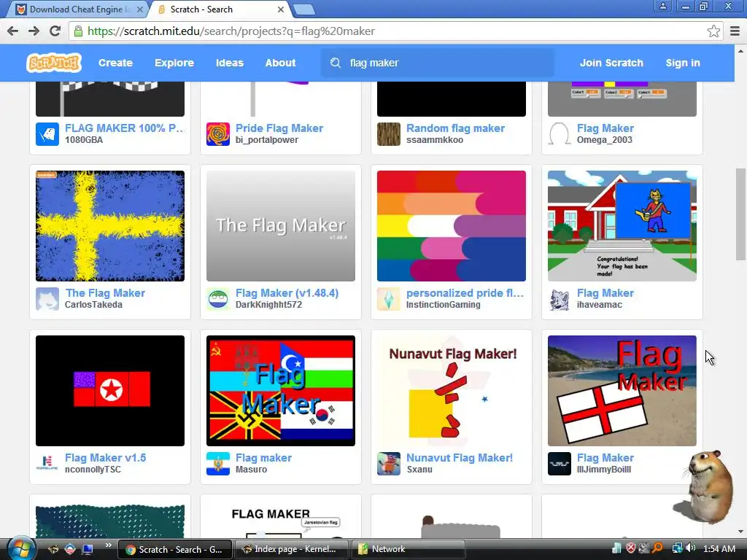Viewport: 747px width, 560px height.
Task: Click the green padlock security icon
Action: (78, 31)
